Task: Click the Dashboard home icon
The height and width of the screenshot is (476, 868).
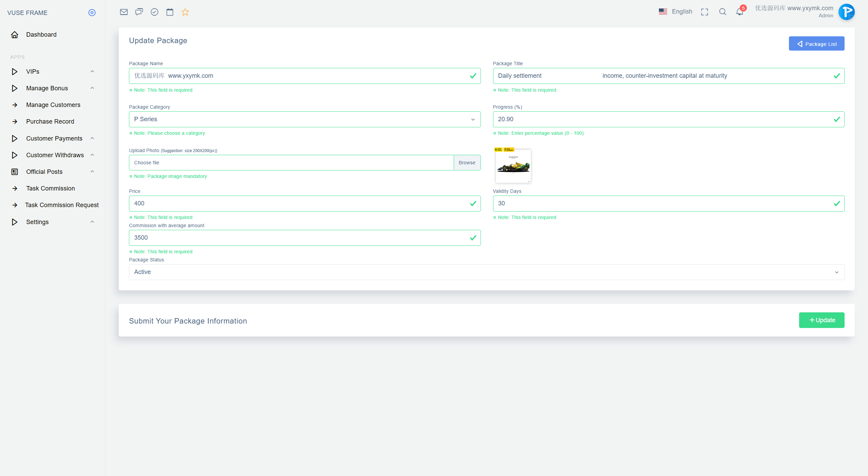Action: point(15,35)
